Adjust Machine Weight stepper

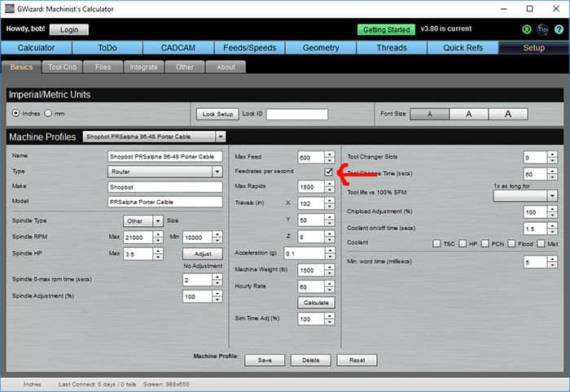[330, 270]
